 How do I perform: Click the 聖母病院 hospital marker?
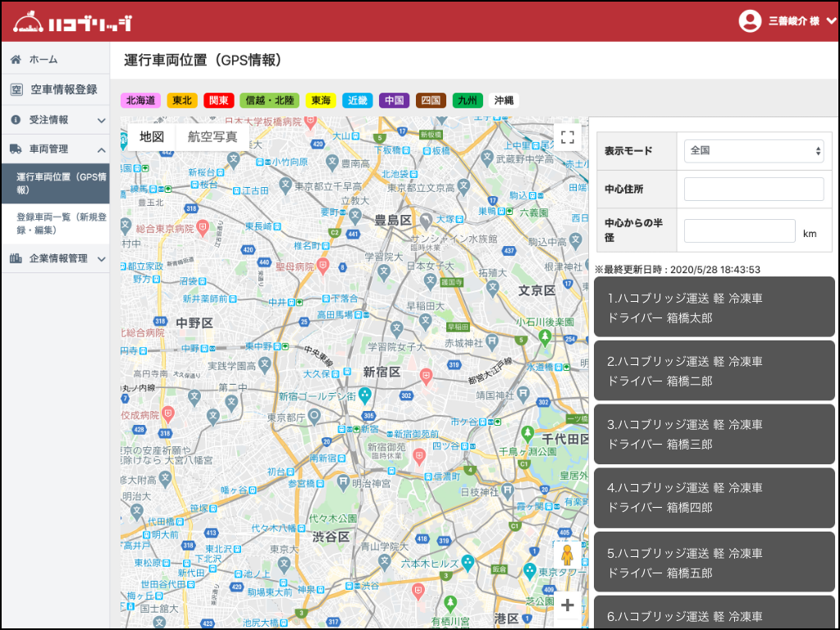pyautogui.click(x=322, y=265)
